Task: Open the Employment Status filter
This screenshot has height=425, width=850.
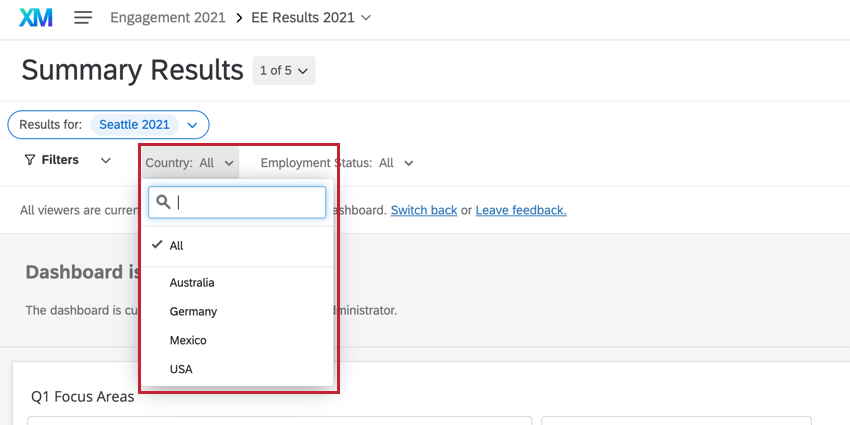Action: click(337, 163)
